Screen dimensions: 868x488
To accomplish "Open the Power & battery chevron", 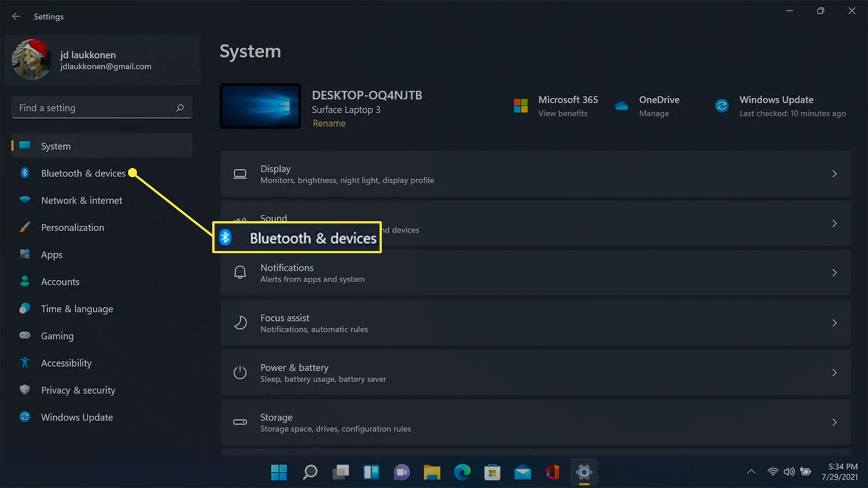I will 834,373.
